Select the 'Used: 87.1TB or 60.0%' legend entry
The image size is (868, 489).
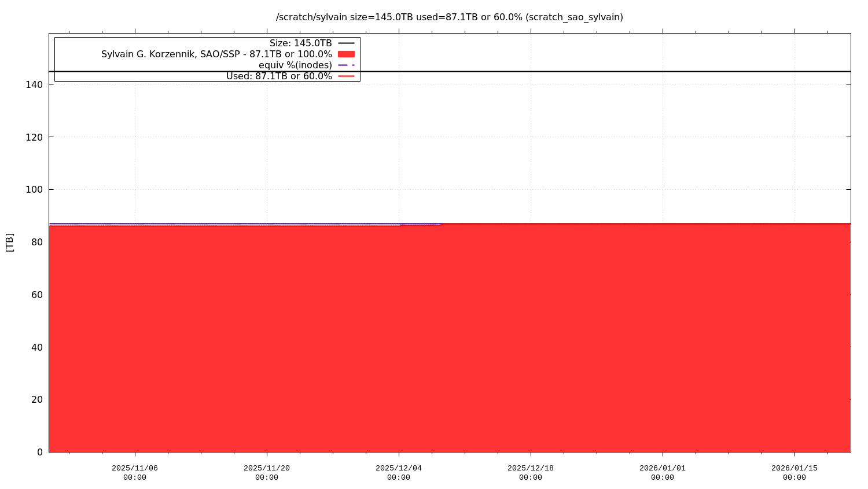[279, 76]
